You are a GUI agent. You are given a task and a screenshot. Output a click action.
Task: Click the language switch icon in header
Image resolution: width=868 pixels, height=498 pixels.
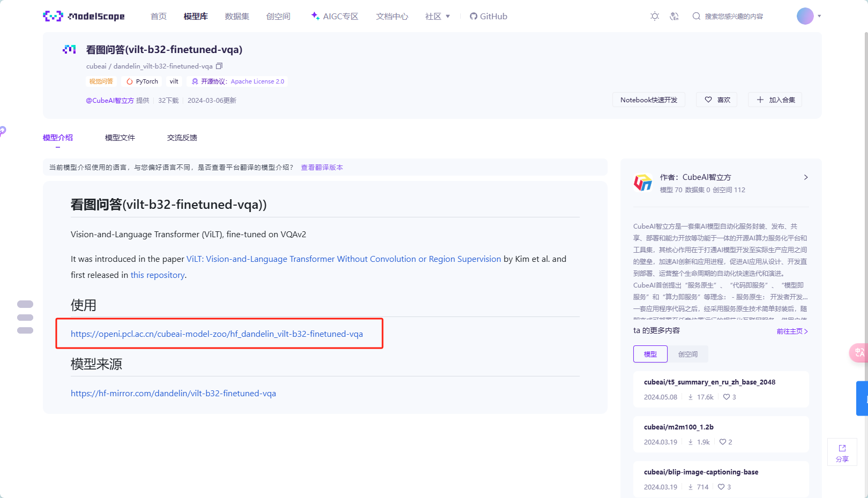click(675, 16)
